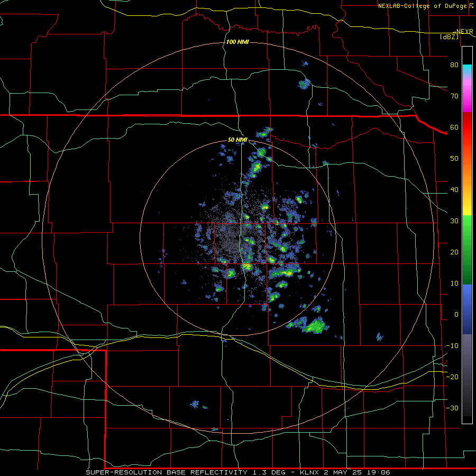Select the 70 value on the dBZ scale
Image resolution: width=476 pixels, height=476 pixels.
[454, 96]
